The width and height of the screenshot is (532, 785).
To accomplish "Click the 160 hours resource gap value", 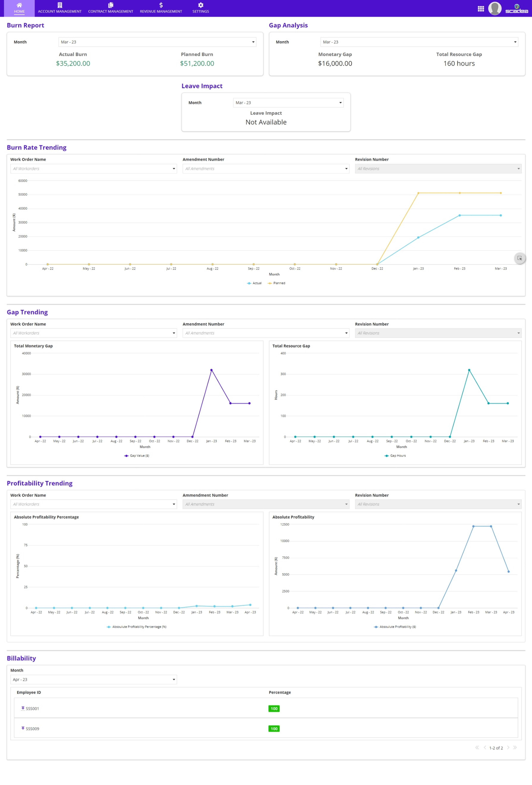I will tap(459, 63).
